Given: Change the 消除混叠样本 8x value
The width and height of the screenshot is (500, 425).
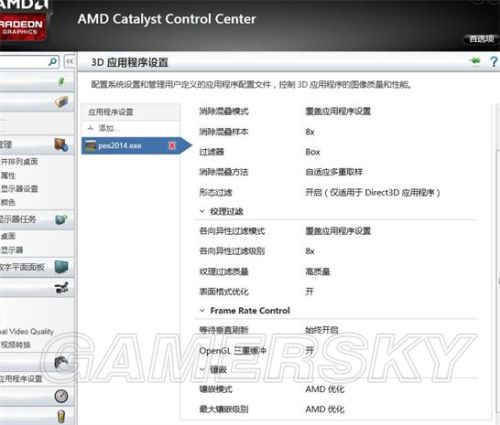Looking at the screenshot, I should point(310,132).
